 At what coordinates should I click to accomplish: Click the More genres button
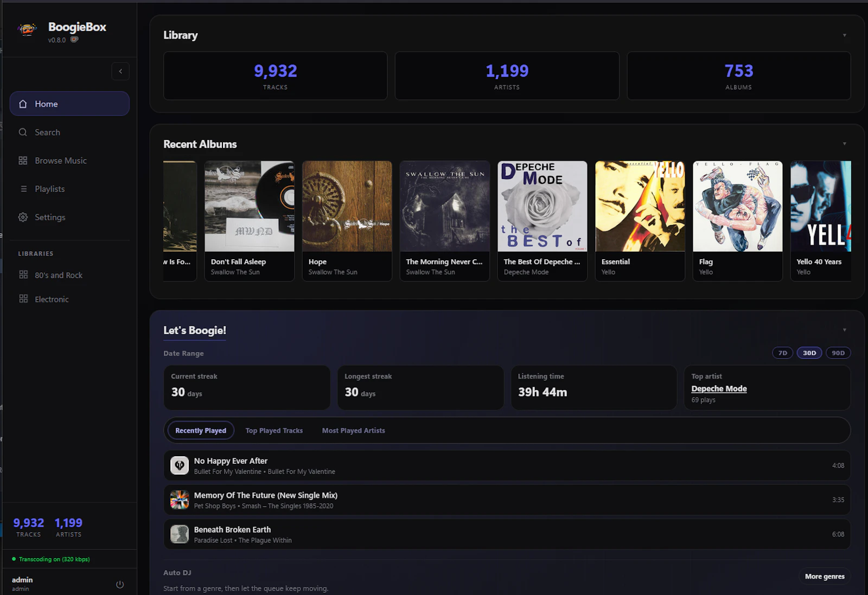pyautogui.click(x=825, y=577)
